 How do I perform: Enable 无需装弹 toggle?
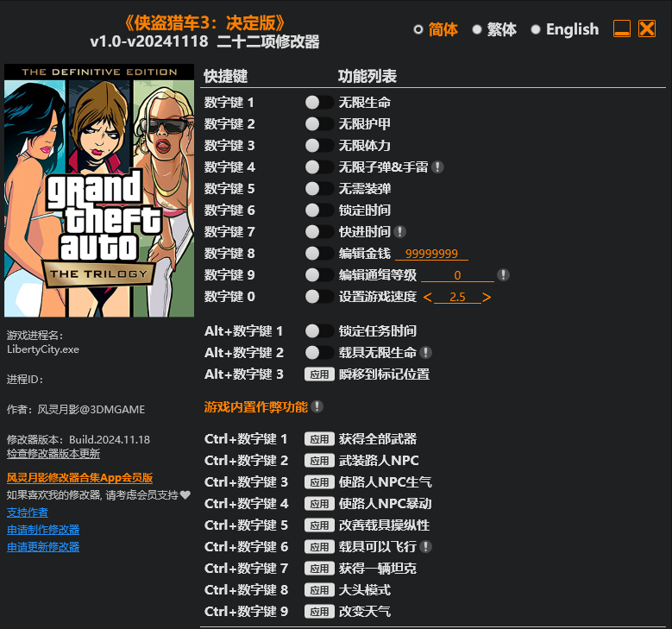click(x=319, y=188)
